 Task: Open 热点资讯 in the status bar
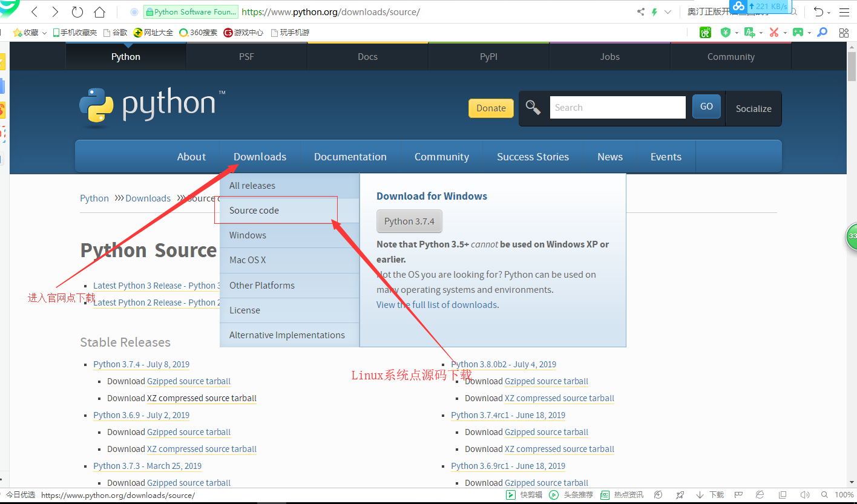[622, 495]
